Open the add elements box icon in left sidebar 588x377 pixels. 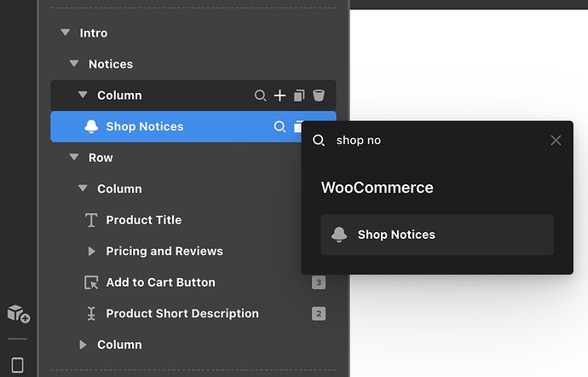point(18,313)
